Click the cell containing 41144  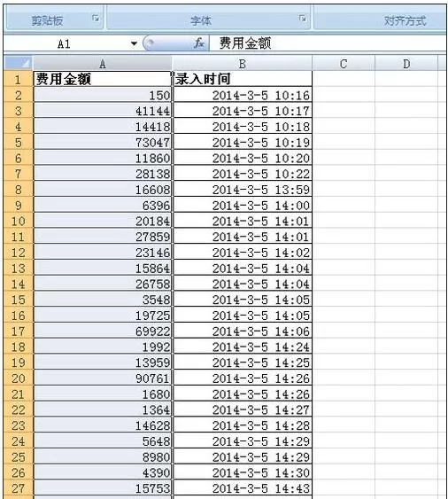point(103,111)
